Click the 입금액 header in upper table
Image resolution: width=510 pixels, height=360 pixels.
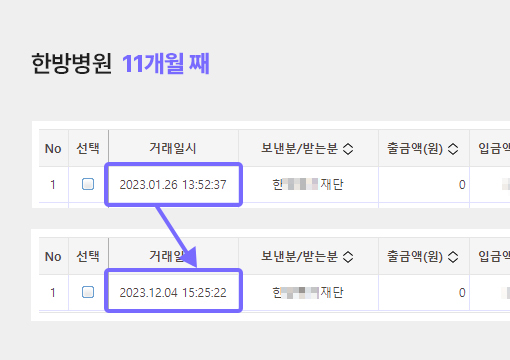point(494,148)
